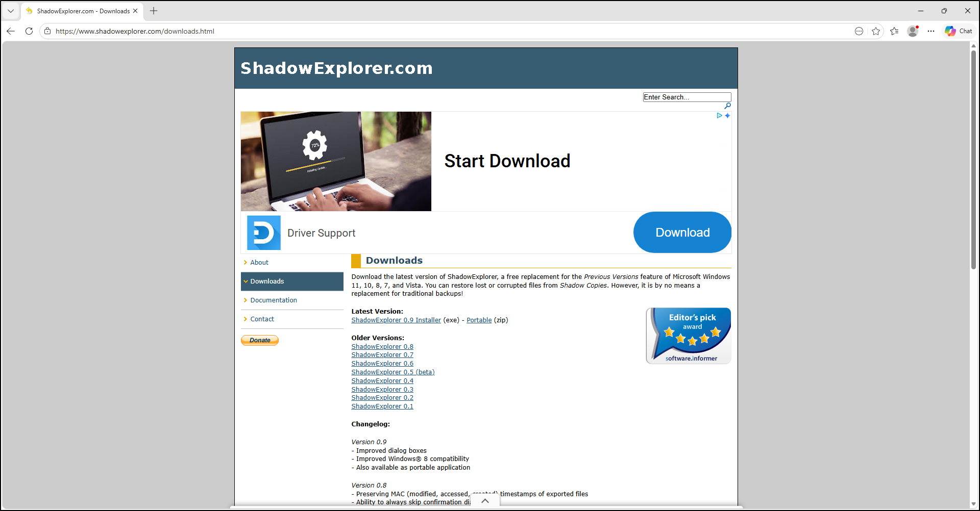
Task: Select the ShadowExplorer.com - Downloads tab
Action: tap(82, 11)
